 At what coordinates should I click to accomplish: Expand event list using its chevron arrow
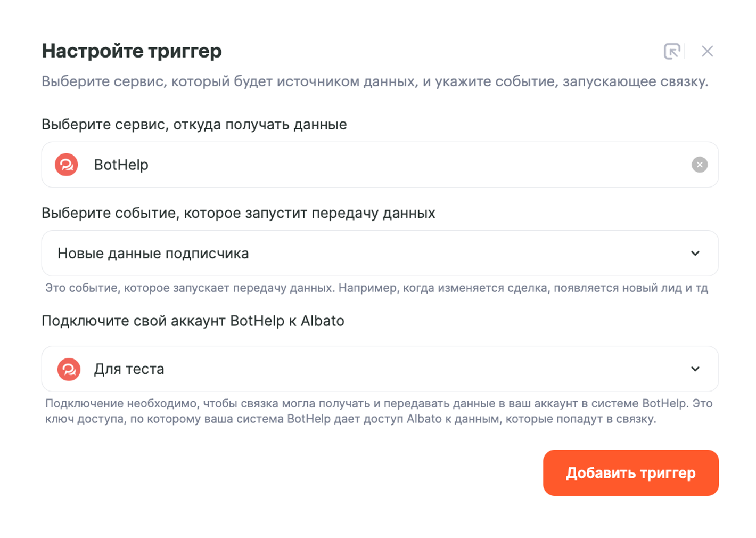coord(695,254)
